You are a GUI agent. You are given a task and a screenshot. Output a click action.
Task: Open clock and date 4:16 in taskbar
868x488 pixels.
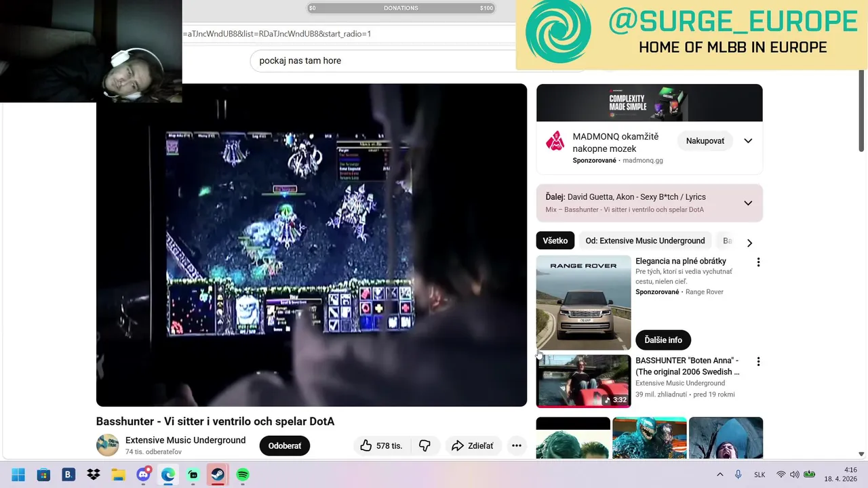pyautogui.click(x=841, y=474)
